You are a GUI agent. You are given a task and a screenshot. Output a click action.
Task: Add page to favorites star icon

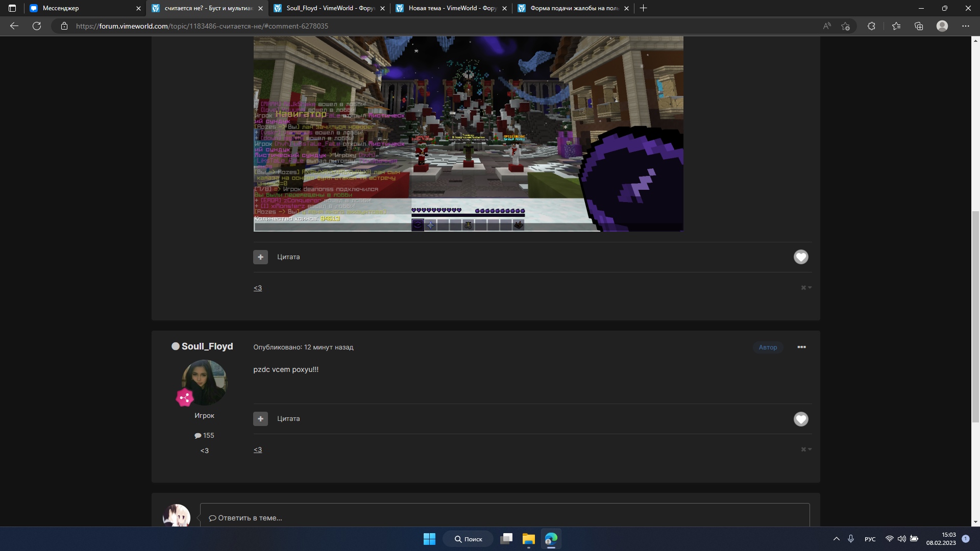[845, 26]
